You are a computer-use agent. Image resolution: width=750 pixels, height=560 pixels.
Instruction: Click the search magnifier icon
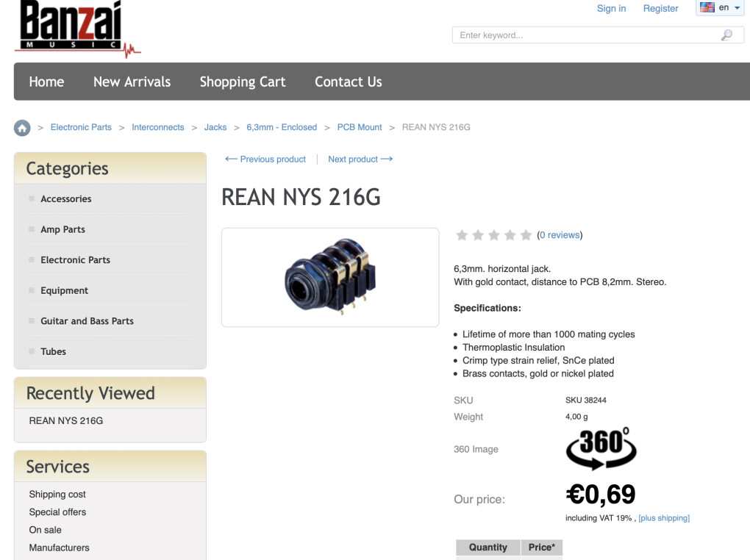726,35
